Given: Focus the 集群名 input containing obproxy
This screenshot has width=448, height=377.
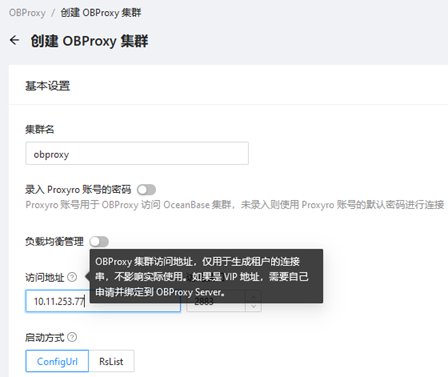Looking at the screenshot, I should point(137,153).
